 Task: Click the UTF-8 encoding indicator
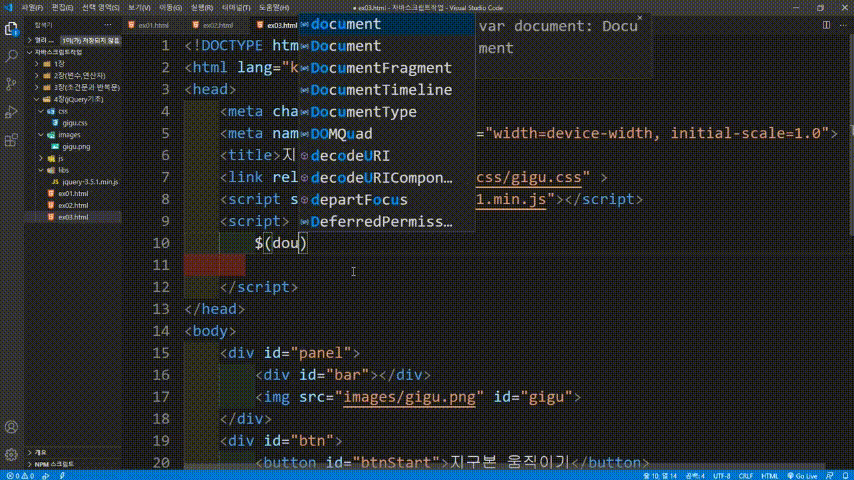click(721, 476)
